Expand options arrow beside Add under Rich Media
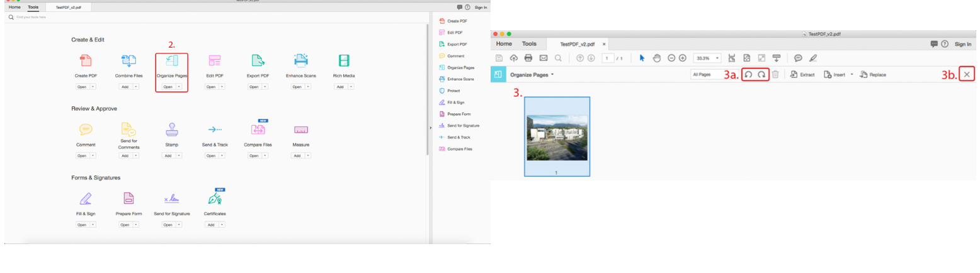The width and height of the screenshot is (980, 273). tap(350, 87)
